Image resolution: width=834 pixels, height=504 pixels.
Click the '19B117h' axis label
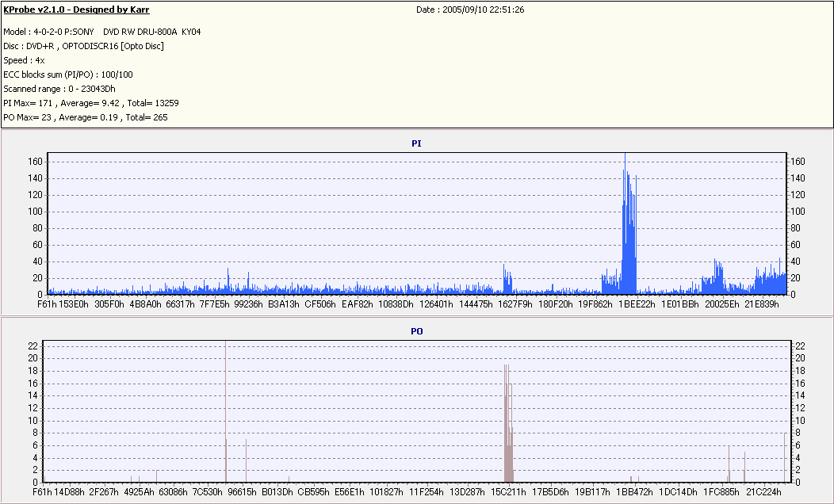[592, 492]
